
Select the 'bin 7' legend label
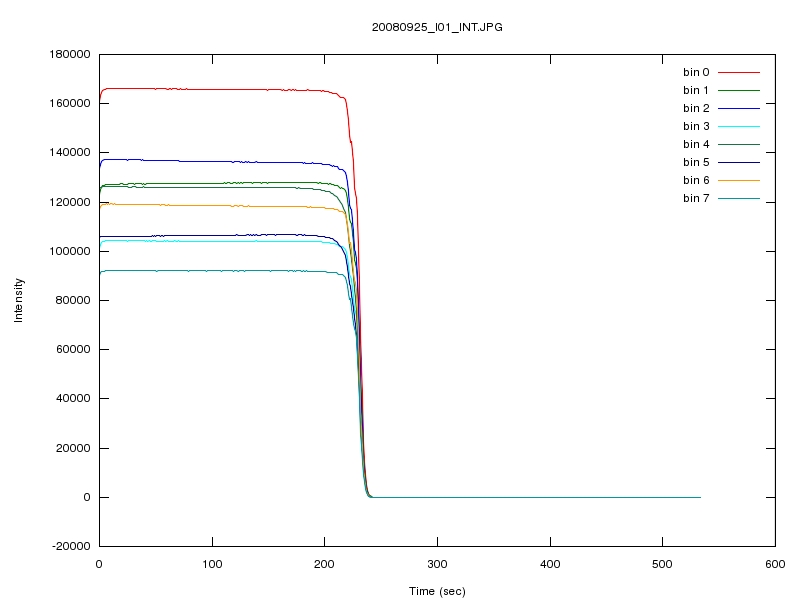coord(696,198)
